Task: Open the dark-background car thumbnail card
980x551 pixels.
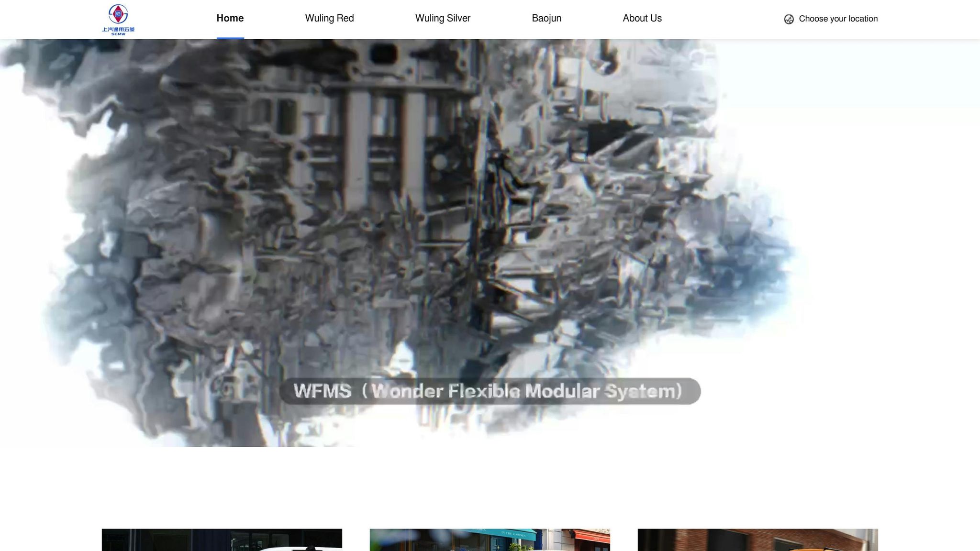Action: [x=222, y=540]
